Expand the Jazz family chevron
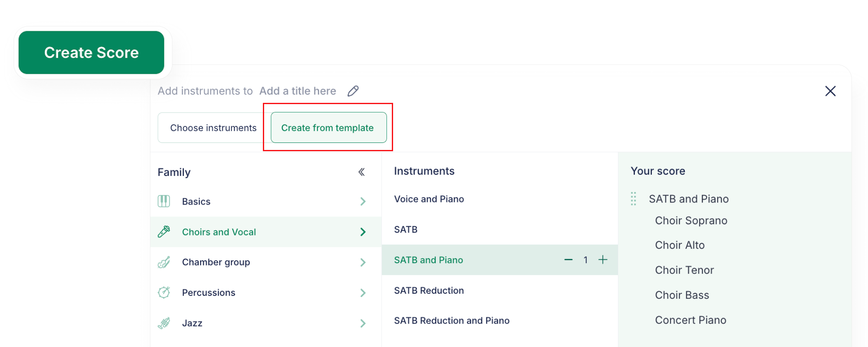 [363, 323]
